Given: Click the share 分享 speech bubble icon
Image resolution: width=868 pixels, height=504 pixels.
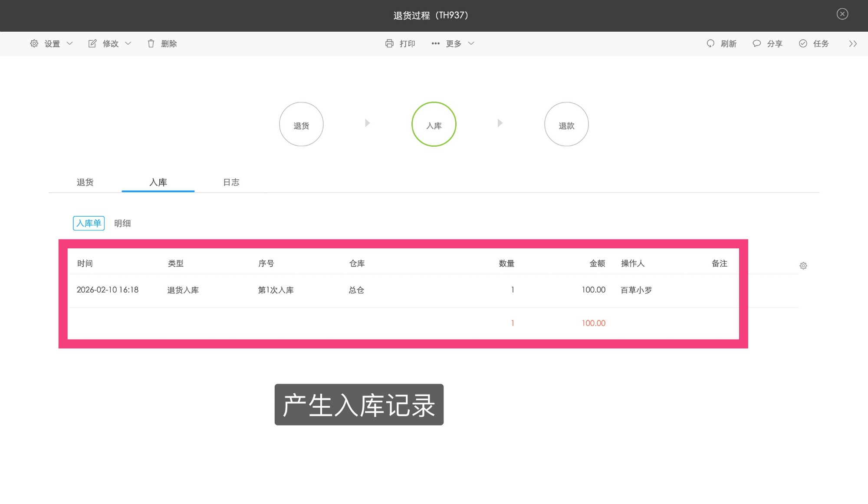Looking at the screenshot, I should coord(756,43).
